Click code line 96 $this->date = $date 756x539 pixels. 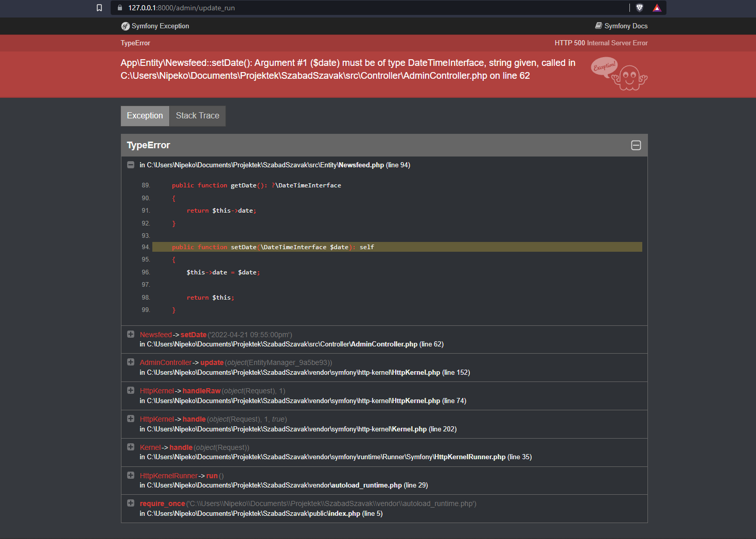coord(223,272)
